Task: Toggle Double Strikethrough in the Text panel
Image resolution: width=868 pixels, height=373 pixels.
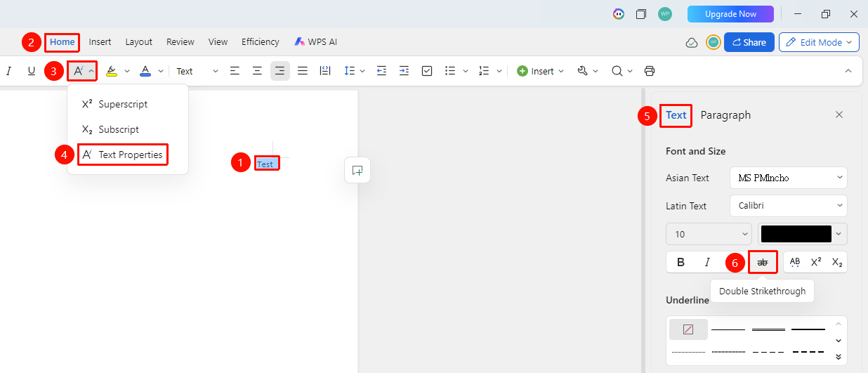Action: pos(763,262)
